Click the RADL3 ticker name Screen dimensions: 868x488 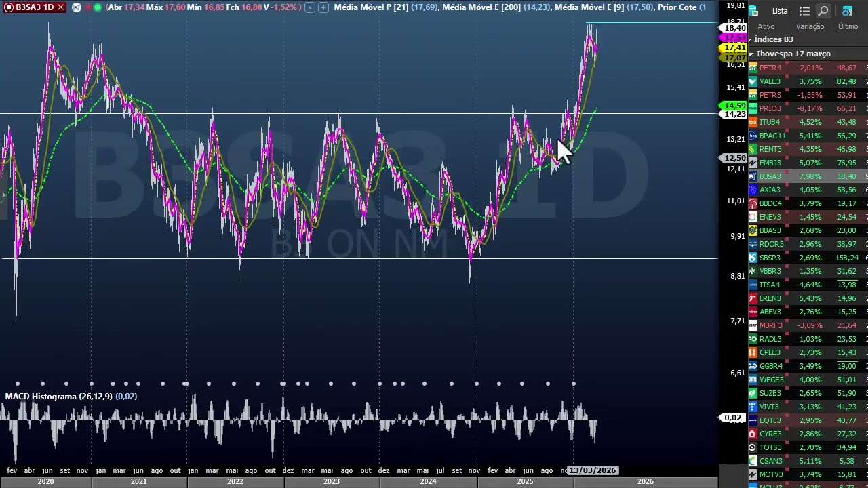pos(770,339)
